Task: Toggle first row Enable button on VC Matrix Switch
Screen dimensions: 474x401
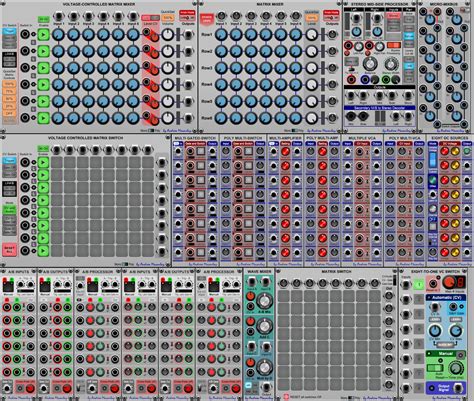Action: 43,162
